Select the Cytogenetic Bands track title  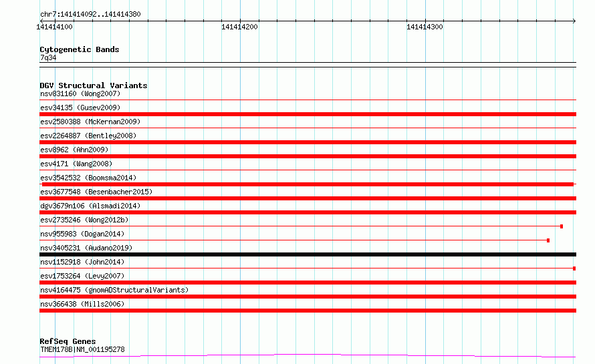pyautogui.click(x=80, y=49)
